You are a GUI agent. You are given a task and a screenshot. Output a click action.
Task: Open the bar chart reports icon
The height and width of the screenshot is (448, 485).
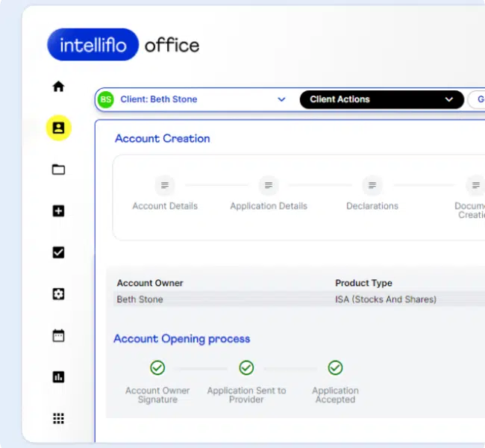coord(58,377)
